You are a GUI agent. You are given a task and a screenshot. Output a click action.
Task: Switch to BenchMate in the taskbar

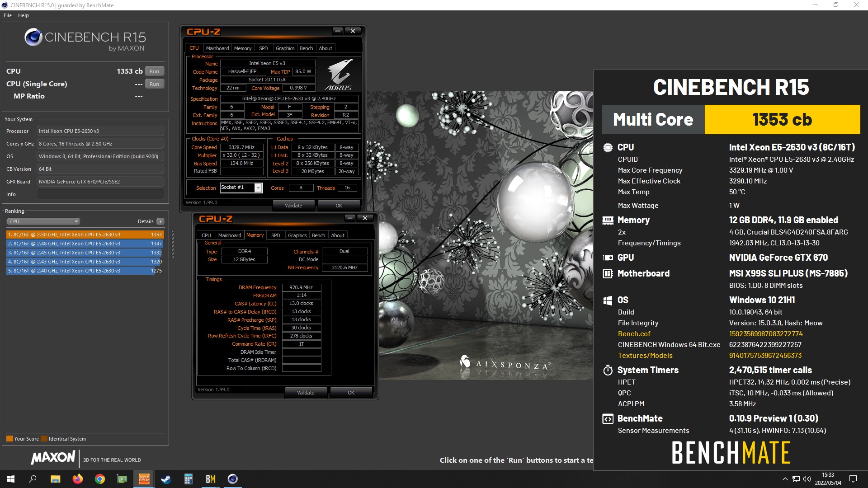210,479
